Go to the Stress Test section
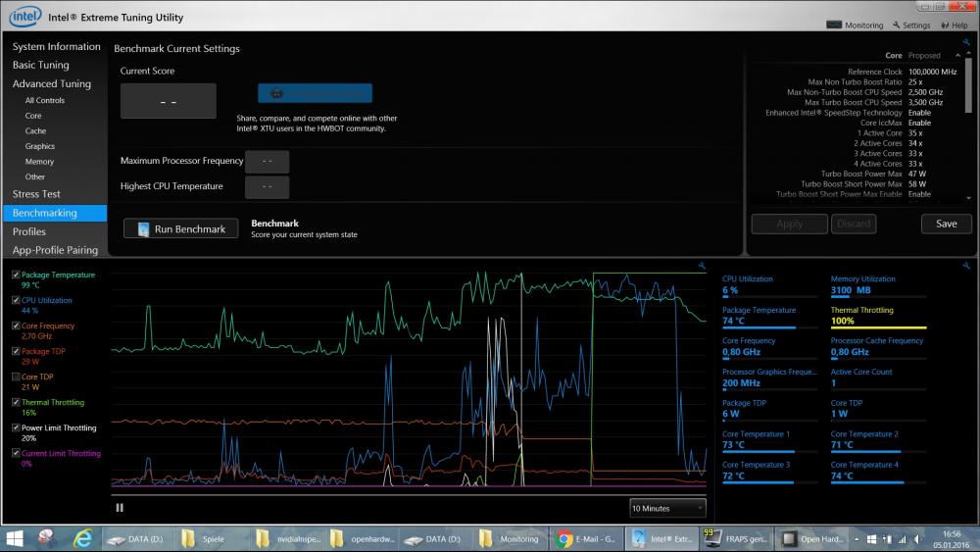 (36, 194)
